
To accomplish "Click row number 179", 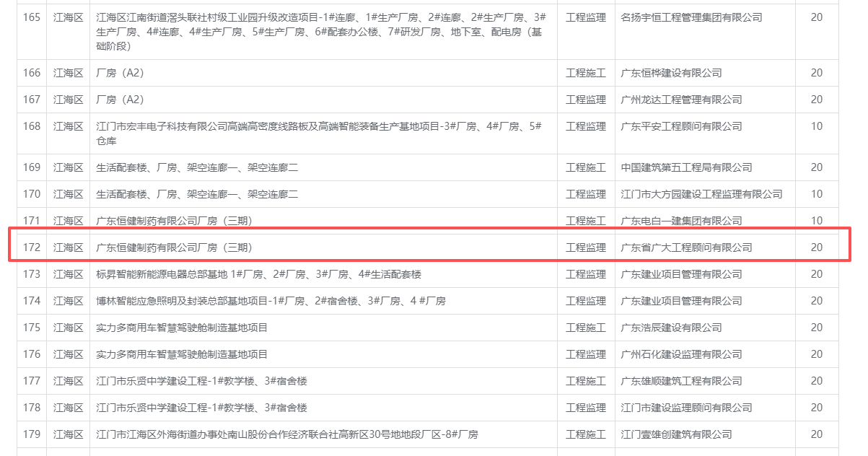I will coord(32,434).
